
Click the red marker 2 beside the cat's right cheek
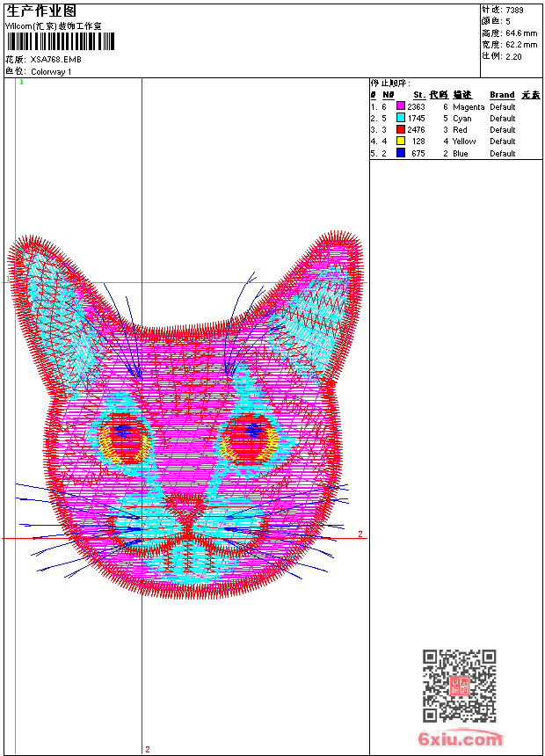tap(360, 534)
